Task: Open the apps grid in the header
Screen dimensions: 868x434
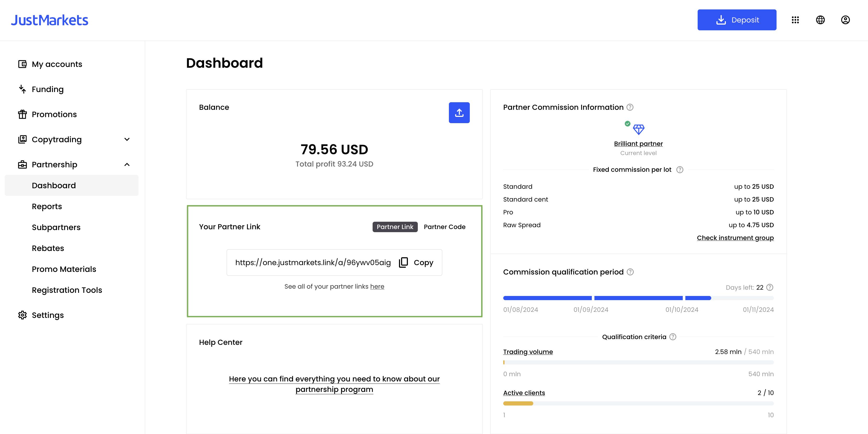Action: 796,20
